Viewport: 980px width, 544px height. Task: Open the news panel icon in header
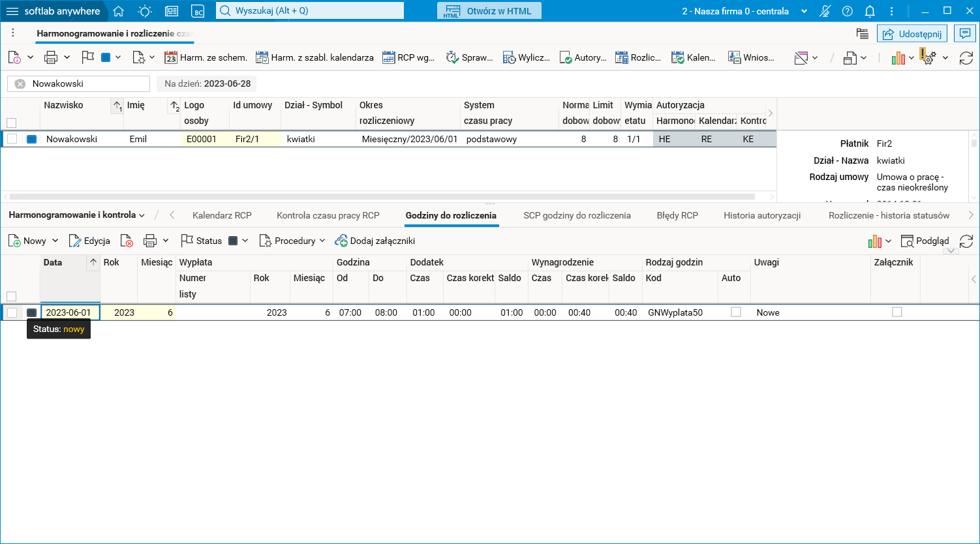(172, 11)
